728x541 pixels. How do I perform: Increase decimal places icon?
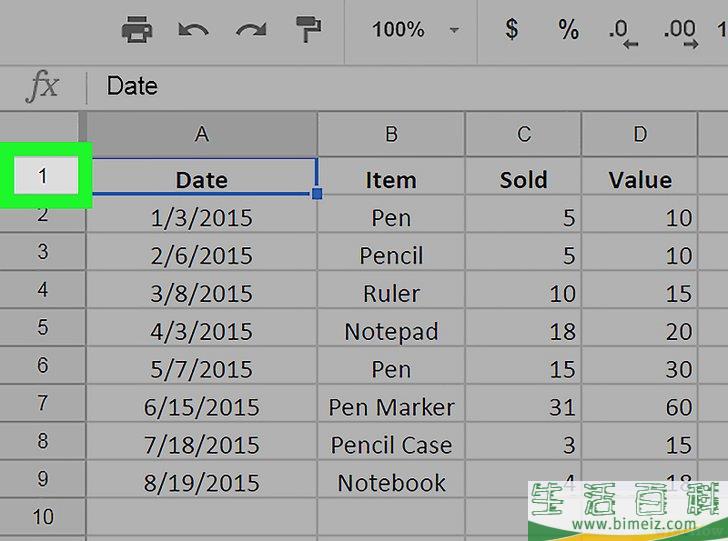pos(680,31)
